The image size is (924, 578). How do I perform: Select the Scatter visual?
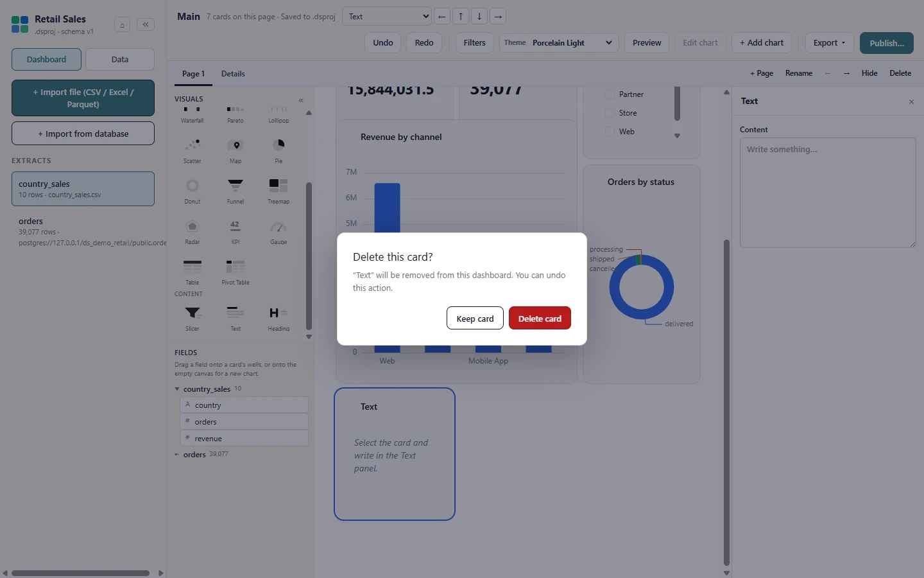pyautogui.click(x=192, y=150)
